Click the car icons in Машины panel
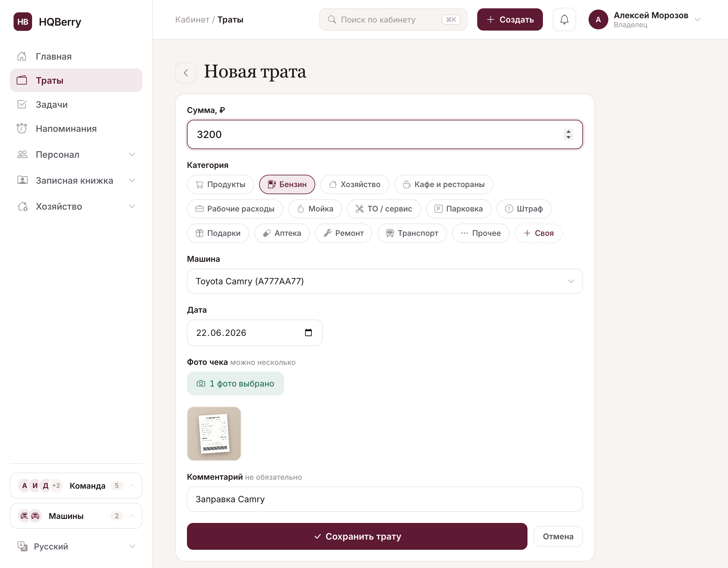 30,516
